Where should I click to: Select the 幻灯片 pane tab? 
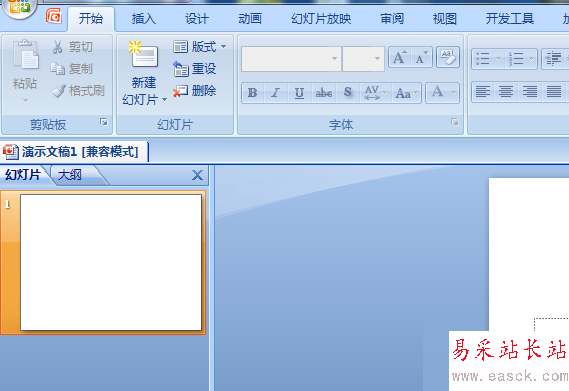[22, 175]
